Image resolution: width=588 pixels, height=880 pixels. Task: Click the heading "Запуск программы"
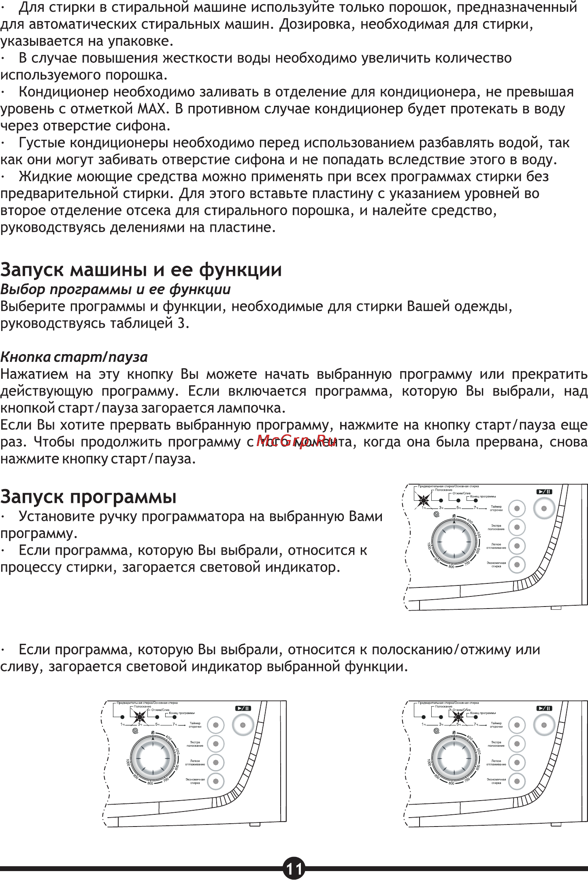click(88, 497)
